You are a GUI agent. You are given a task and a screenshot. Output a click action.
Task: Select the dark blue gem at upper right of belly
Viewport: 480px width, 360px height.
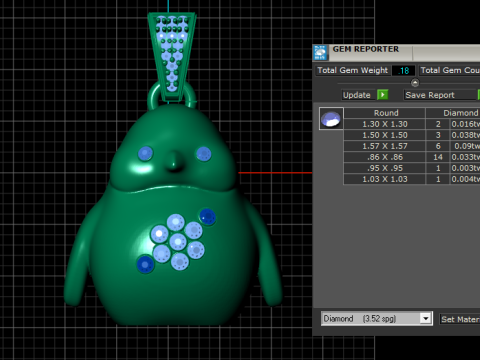[x=207, y=217]
